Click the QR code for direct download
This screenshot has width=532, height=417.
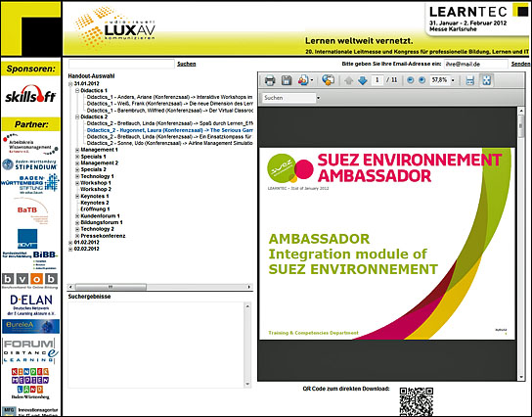tap(417, 401)
